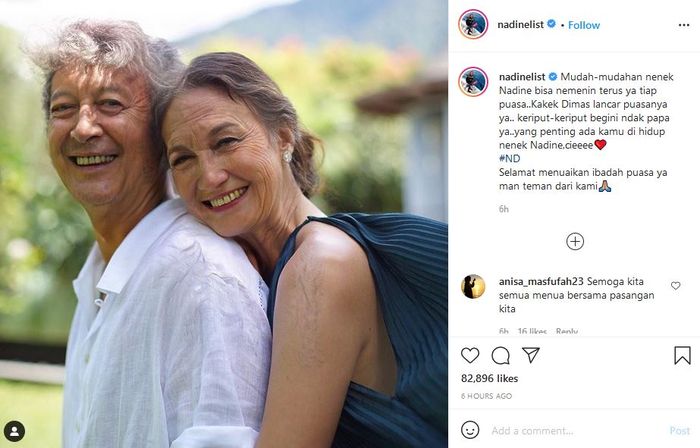Share the post via paper plane icon
The height and width of the screenshot is (448, 700).
pos(531,355)
